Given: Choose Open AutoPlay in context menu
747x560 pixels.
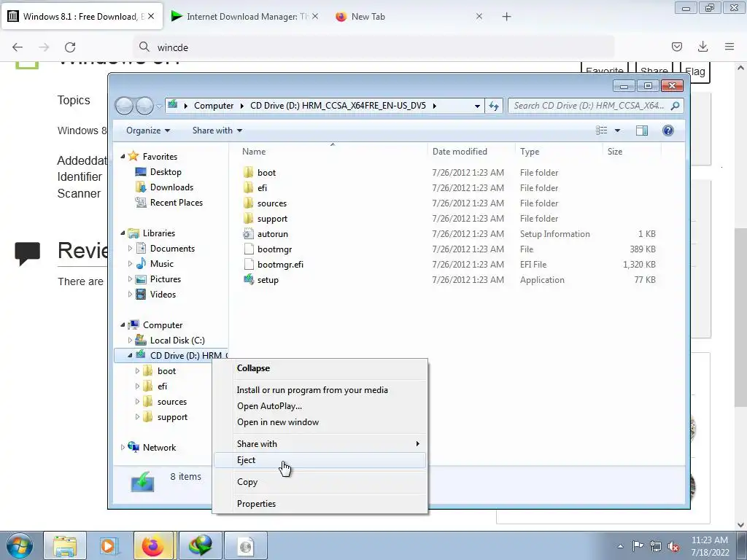Looking at the screenshot, I should [x=320, y=406].
